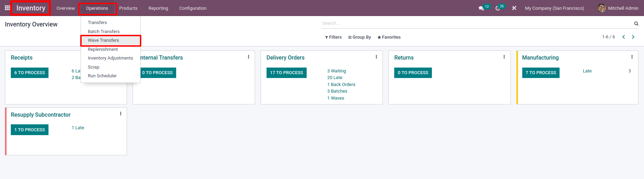Click 3 Waiting in Delivery Orders

337,71
